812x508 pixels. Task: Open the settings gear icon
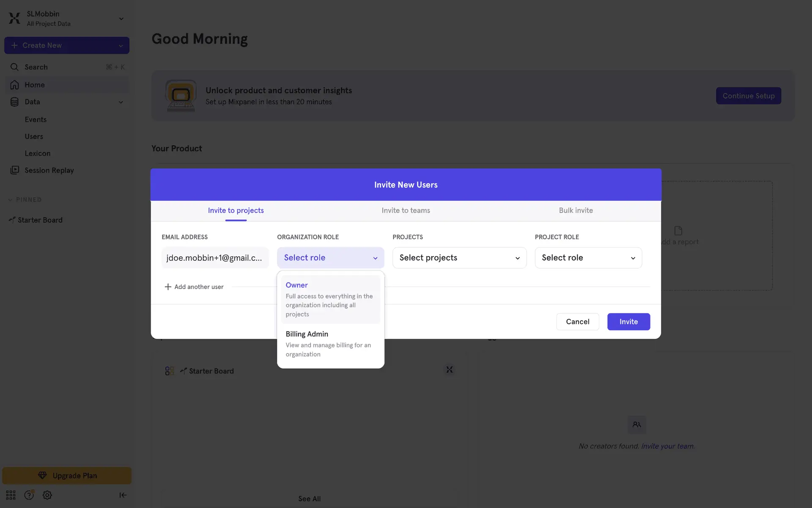pyautogui.click(x=47, y=495)
